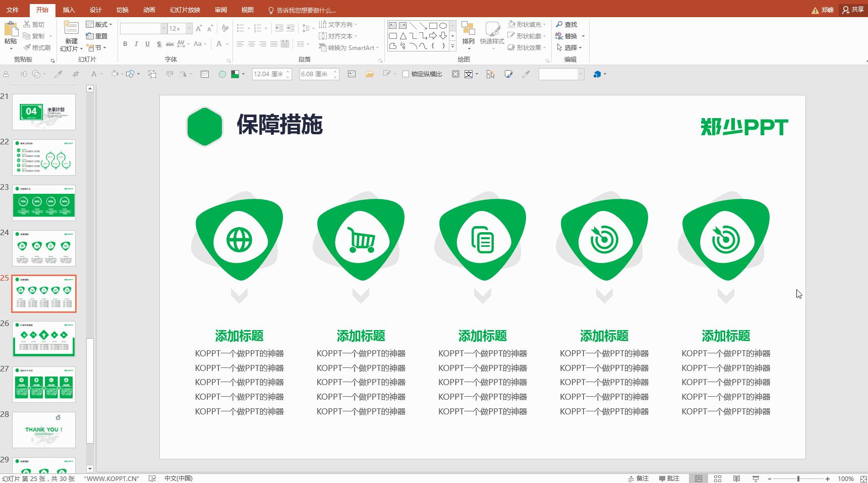Screen dimensions: 868x483
Task: Switch to the Animations (动画) tab
Action: [x=149, y=10]
